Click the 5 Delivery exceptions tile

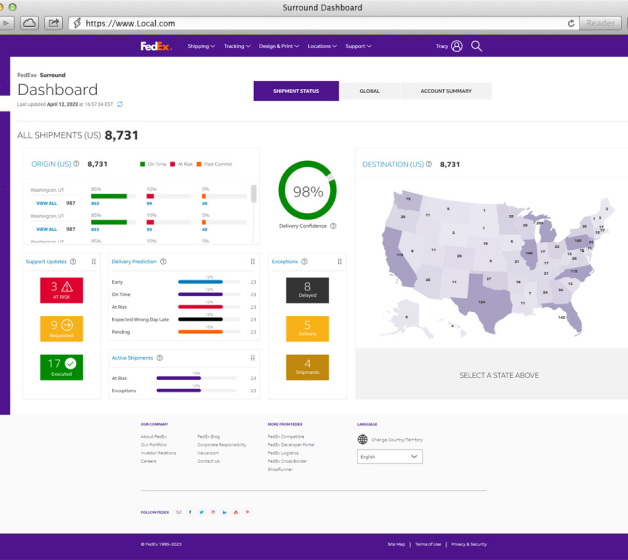click(307, 328)
